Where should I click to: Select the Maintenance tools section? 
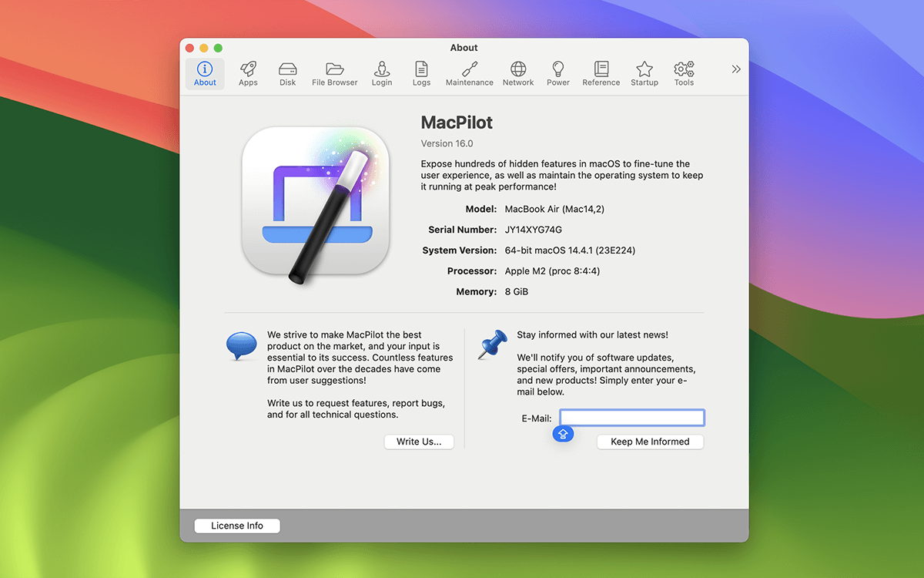pyautogui.click(x=470, y=74)
